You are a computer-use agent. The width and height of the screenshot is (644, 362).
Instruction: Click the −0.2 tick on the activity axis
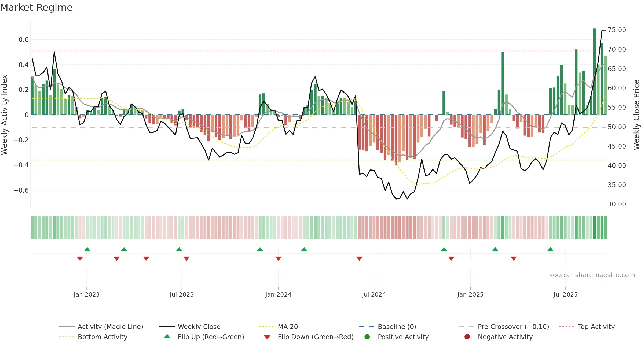pyautogui.click(x=21, y=140)
